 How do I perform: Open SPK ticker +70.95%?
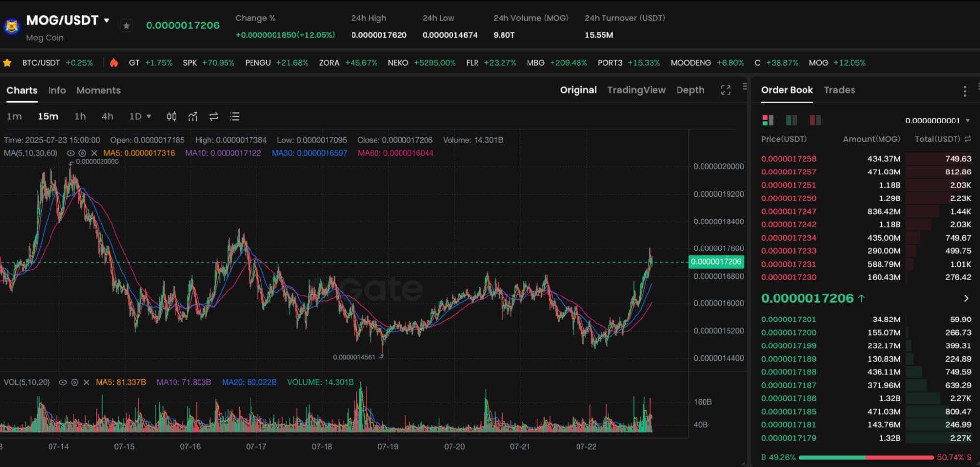[x=208, y=63]
